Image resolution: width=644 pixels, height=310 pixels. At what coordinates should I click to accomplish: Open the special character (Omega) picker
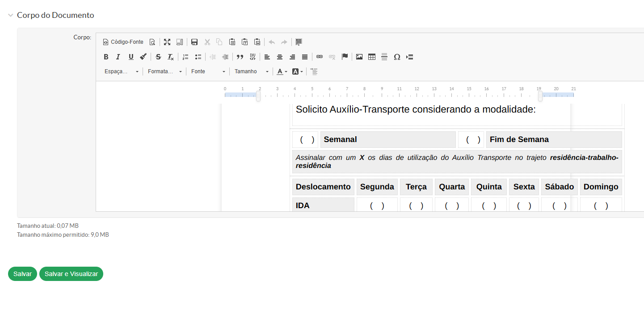(x=396, y=57)
